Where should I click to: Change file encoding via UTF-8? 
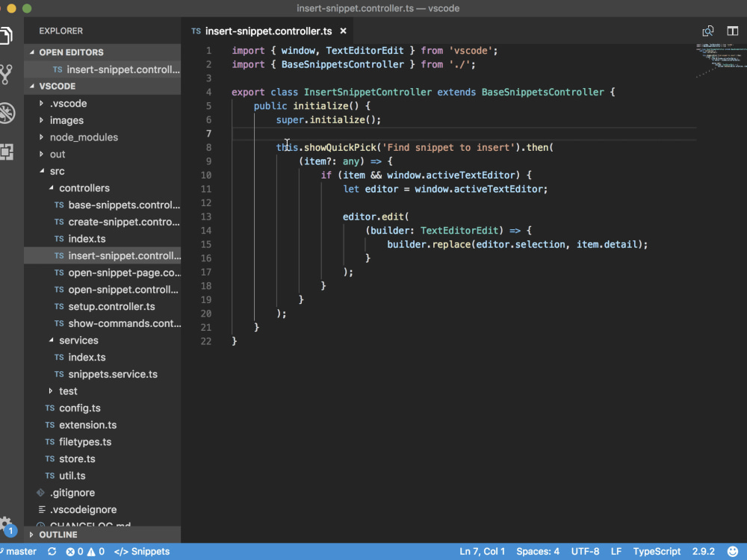(x=585, y=552)
